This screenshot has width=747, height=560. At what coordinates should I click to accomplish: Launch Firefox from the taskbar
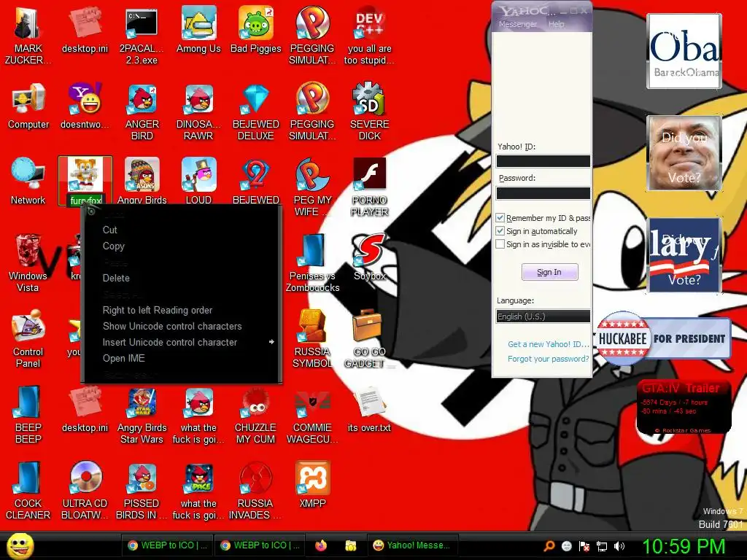[321, 545]
